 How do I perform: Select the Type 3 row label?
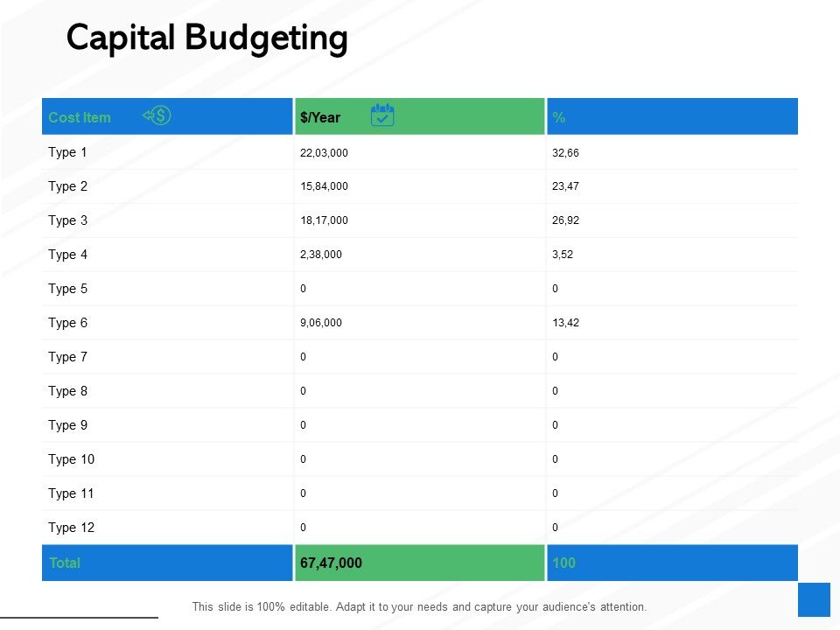point(67,220)
